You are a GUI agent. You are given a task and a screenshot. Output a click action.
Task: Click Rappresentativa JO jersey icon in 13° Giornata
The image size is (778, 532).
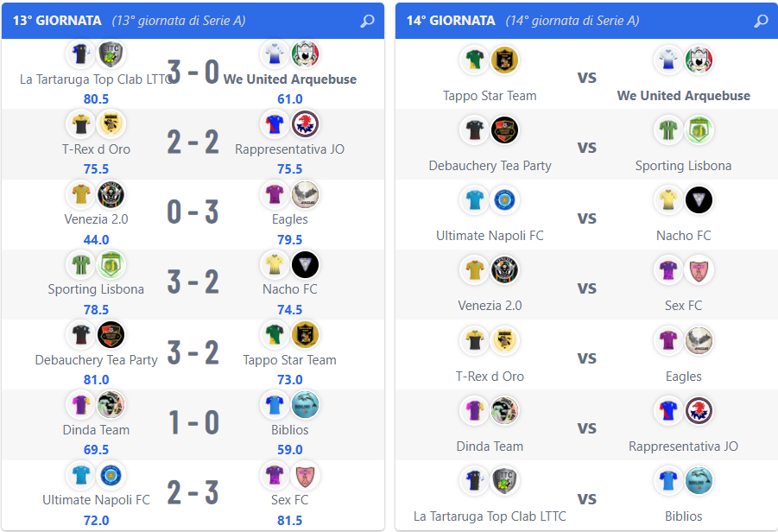click(275, 124)
